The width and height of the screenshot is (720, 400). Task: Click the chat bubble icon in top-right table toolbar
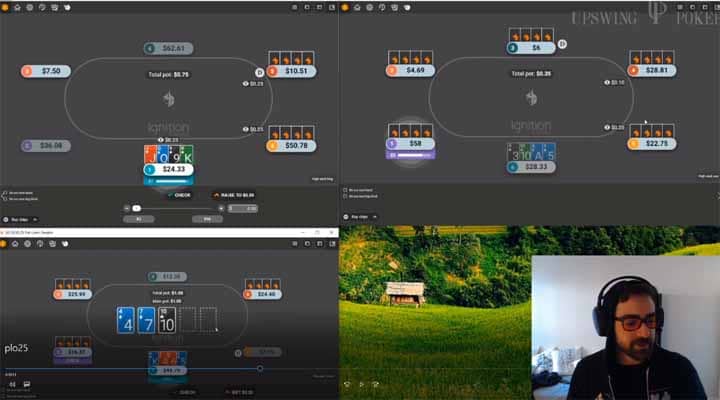(x=382, y=7)
